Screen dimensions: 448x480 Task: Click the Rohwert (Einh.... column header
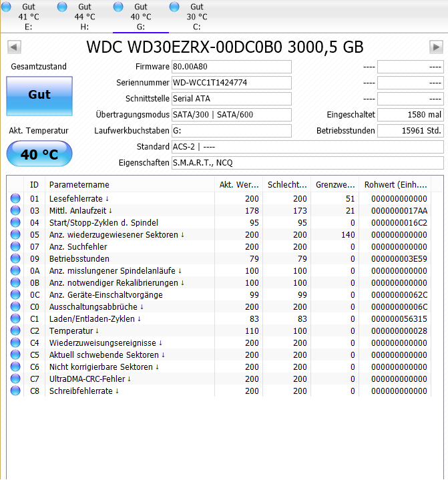click(395, 185)
